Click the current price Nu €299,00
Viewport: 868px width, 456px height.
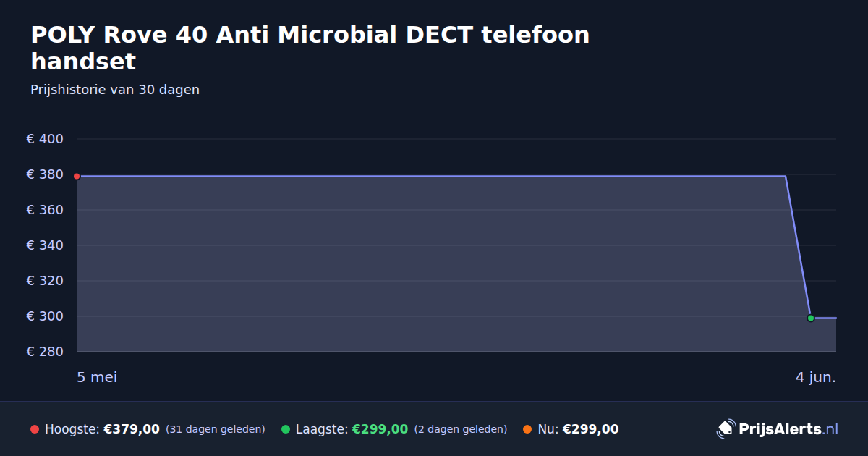click(x=590, y=429)
